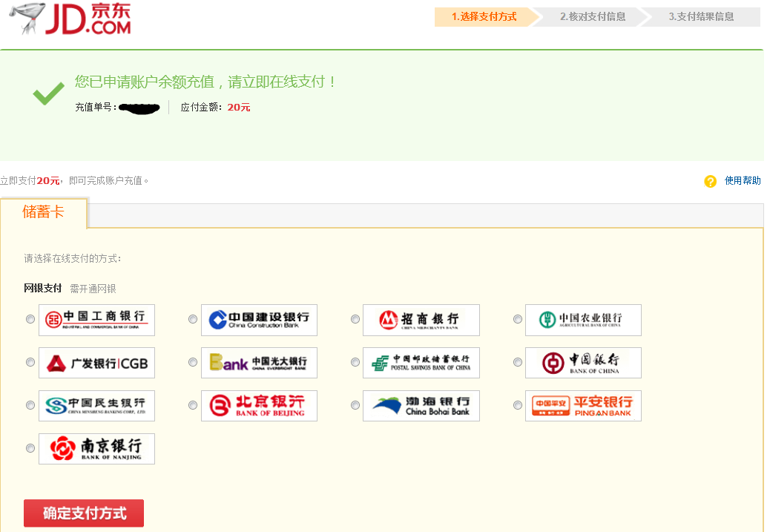Click the 充值单号 label

tap(96, 107)
